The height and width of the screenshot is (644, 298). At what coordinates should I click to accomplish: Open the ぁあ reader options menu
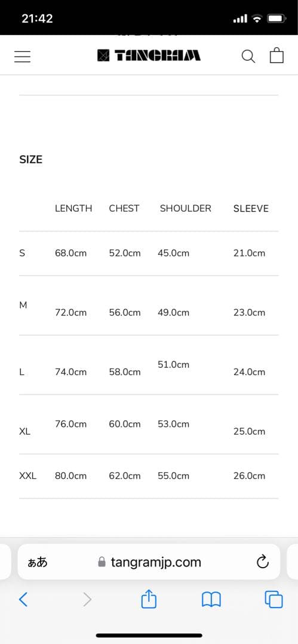coord(38,562)
